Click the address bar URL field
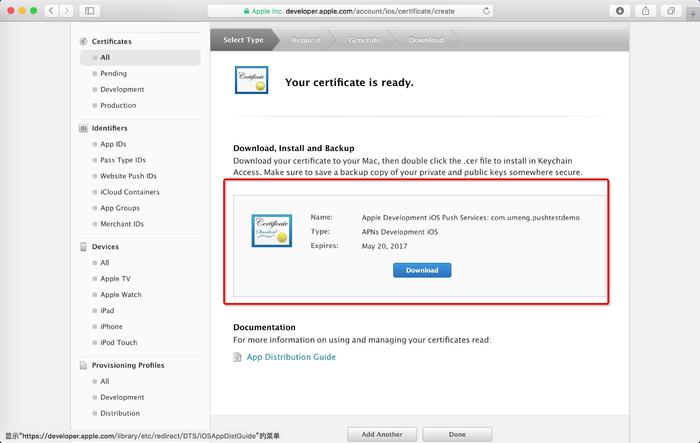 click(x=350, y=10)
